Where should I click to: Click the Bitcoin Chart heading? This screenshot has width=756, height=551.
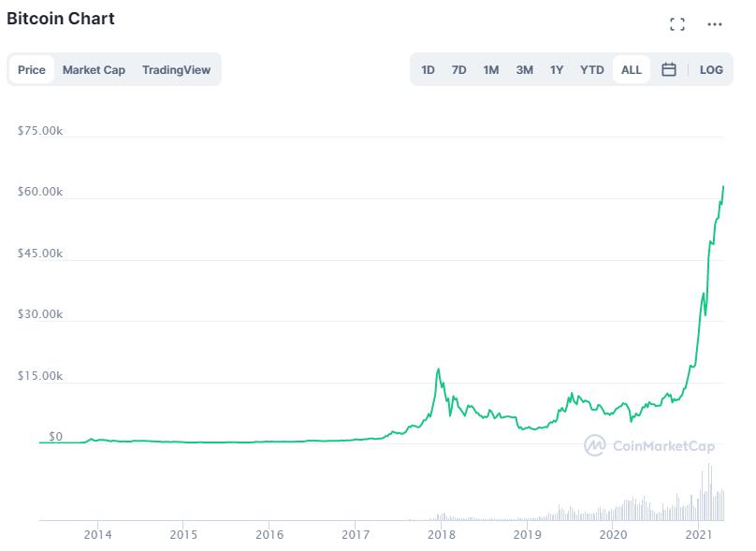pyautogui.click(x=61, y=19)
